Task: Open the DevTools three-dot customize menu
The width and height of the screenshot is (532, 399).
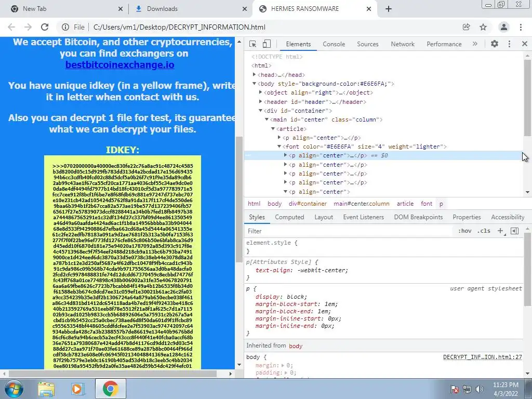Action: pos(509,44)
